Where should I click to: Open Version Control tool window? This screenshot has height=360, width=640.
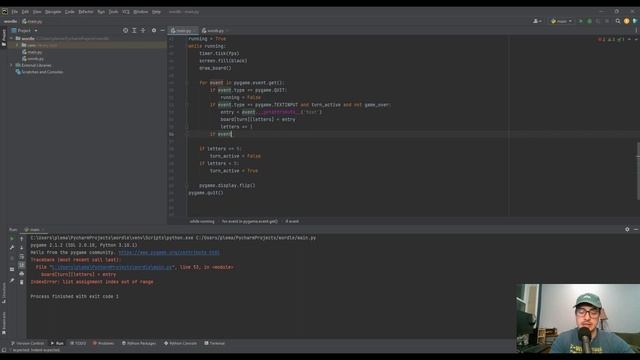[27, 343]
